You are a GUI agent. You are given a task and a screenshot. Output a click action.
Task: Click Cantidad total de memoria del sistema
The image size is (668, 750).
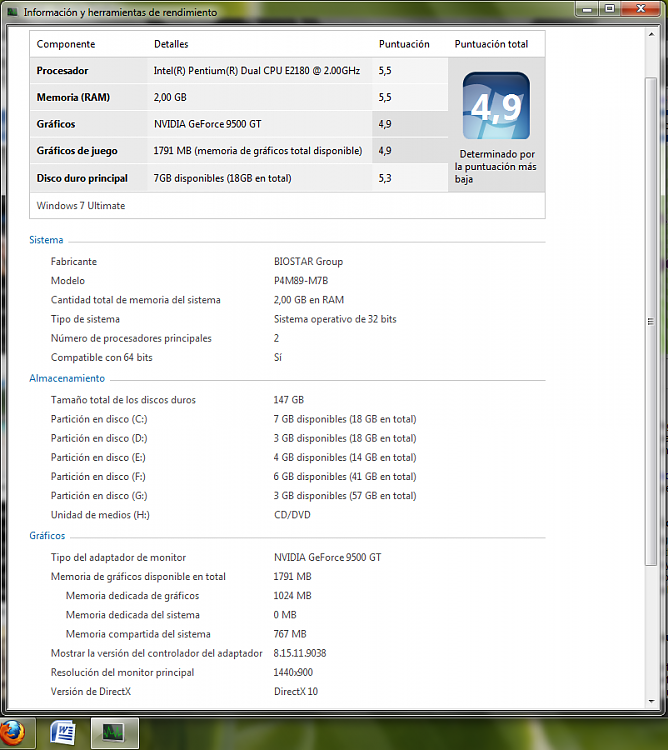click(136, 300)
